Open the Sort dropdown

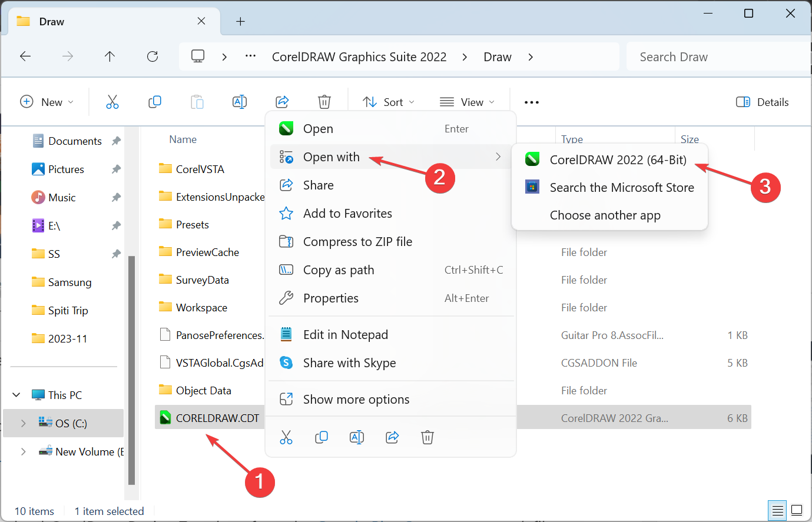coord(389,102)
